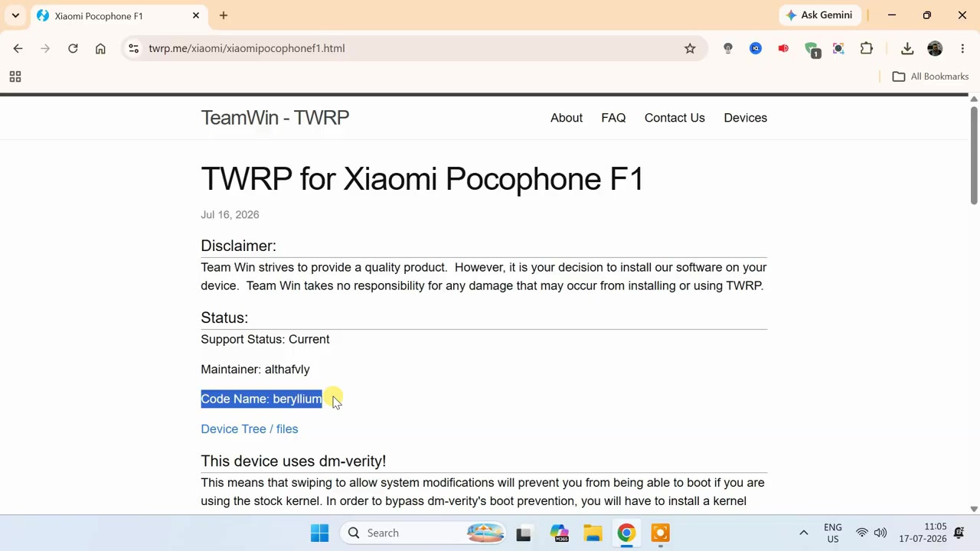The height and width of the screenshot is (551, 980).
Task: Open the FAQ menu item
Action: [x=613, y=118]
